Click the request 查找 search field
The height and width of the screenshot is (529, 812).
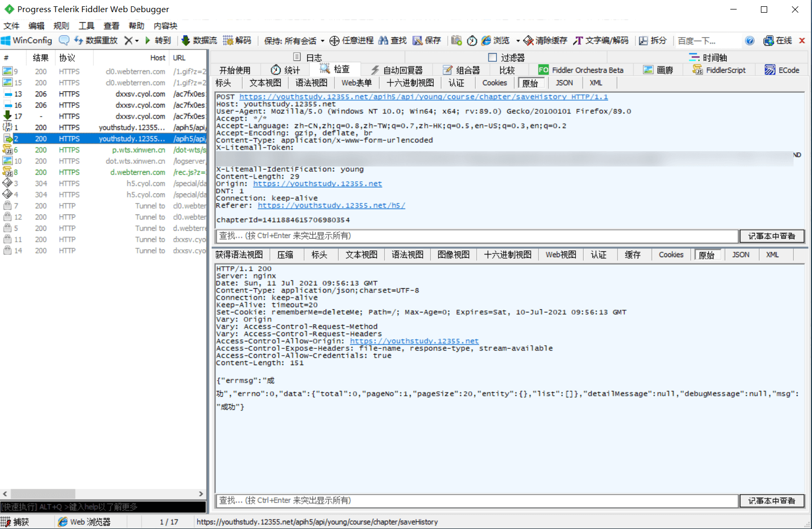477,236
